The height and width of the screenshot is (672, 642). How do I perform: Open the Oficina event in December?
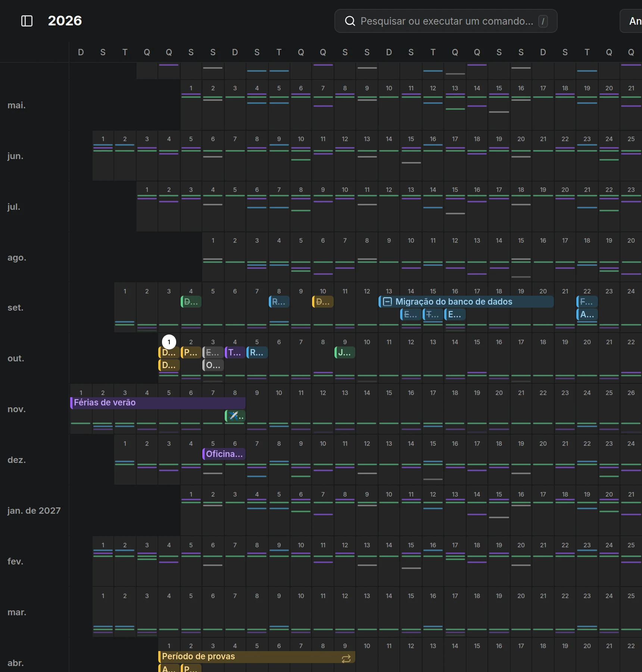tap(224, 454)
